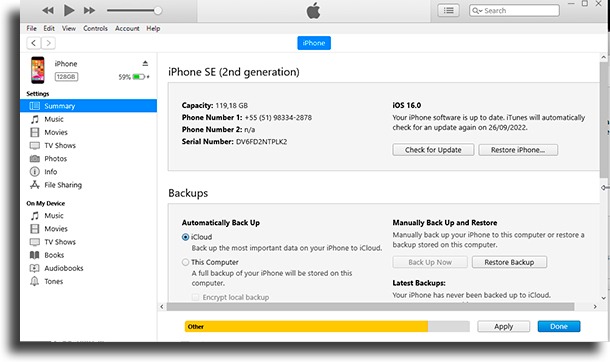Click the search magnifier dropdown icon
Viewport: 610px width, 362px height.
pos(477,10)
